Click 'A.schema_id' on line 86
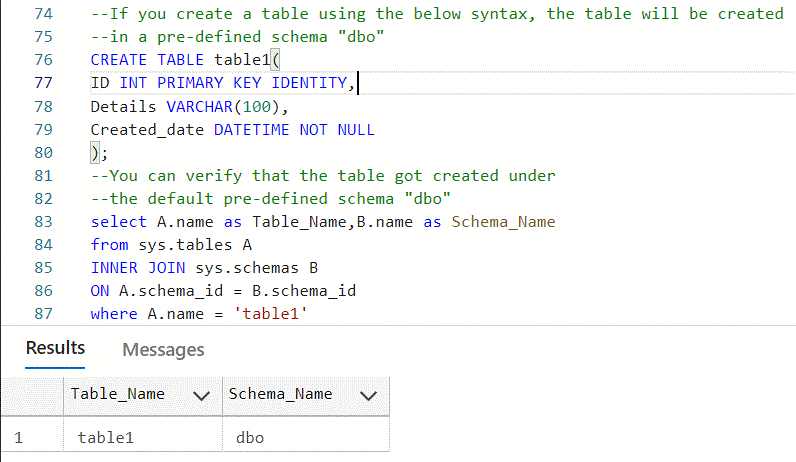This screenshot has width=796, height=462. 171,291
